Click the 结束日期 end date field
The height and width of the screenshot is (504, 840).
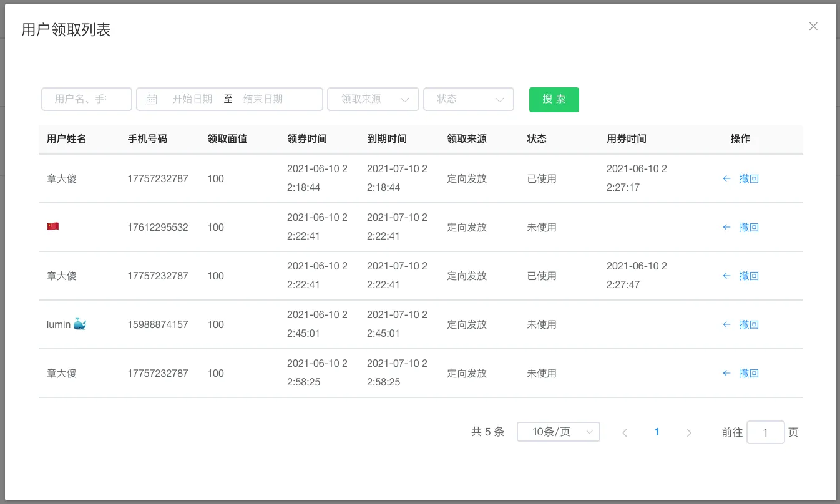click(263, 99)
